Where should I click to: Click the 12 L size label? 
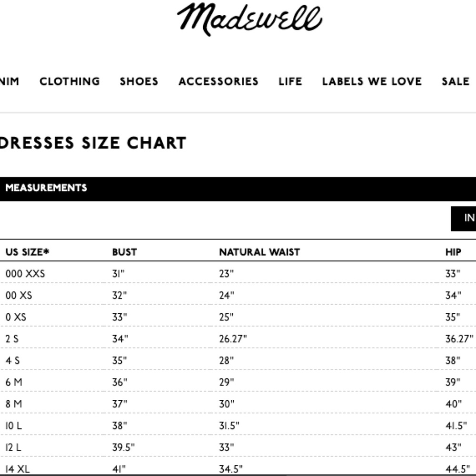(13, 447)
